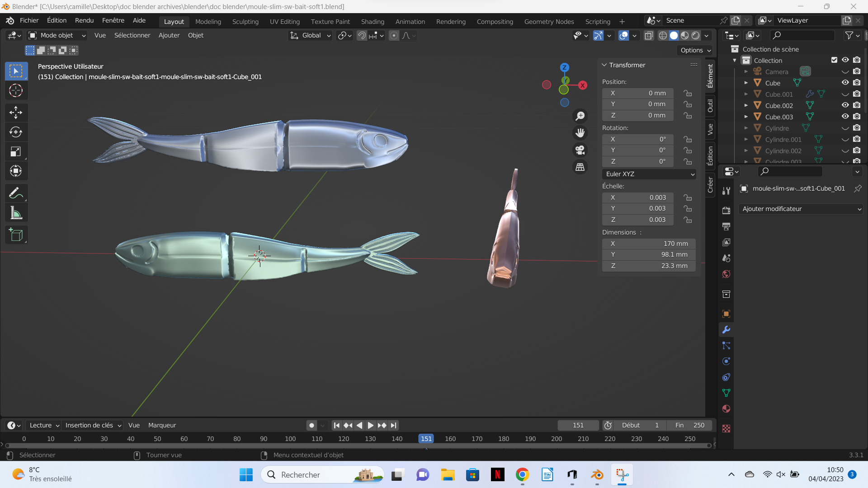Toggle snapping magnet button
This screenshot has width=868, height=488.
click(362, 35)
